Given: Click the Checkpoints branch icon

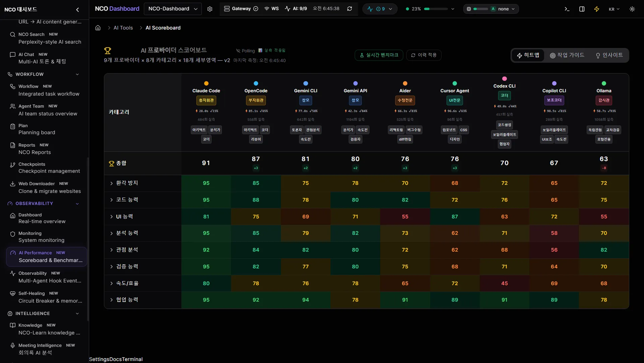Looking at the screenshot, I should (13, 164).
